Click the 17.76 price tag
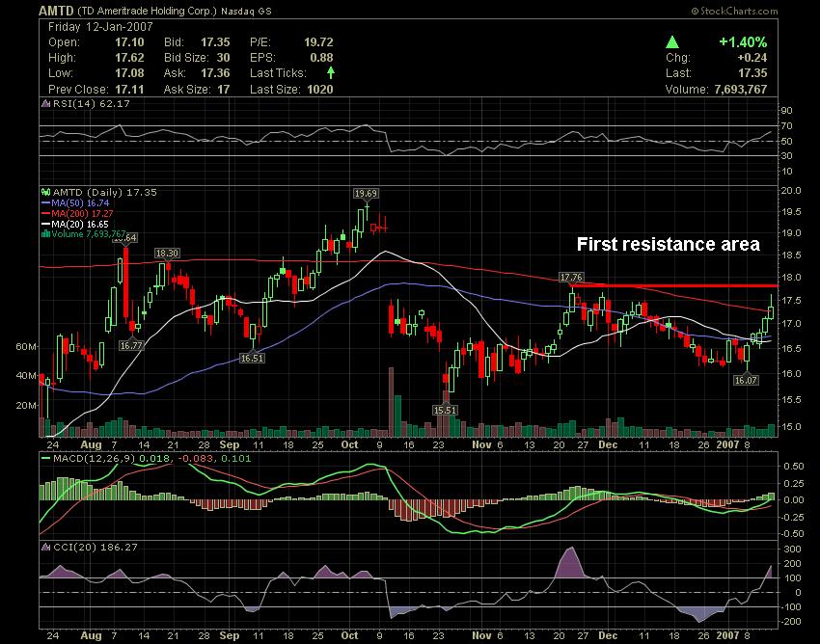Viewport: 820px width, 644px height. tap(570, 278)
